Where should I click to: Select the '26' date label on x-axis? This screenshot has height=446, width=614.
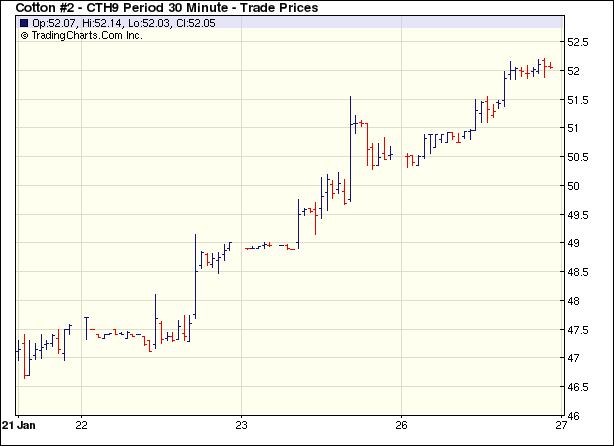coord(401,424)
